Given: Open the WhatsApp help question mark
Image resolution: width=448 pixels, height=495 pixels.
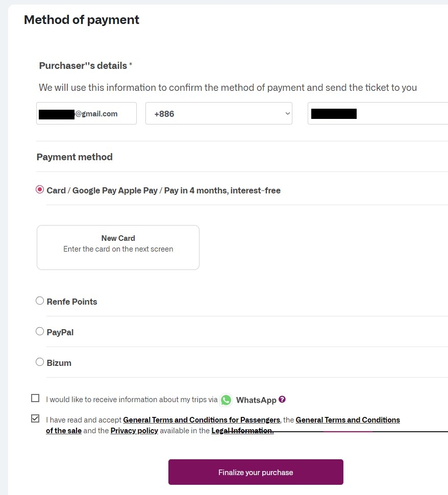Looking at the screenshot, I should coord(282,400).
